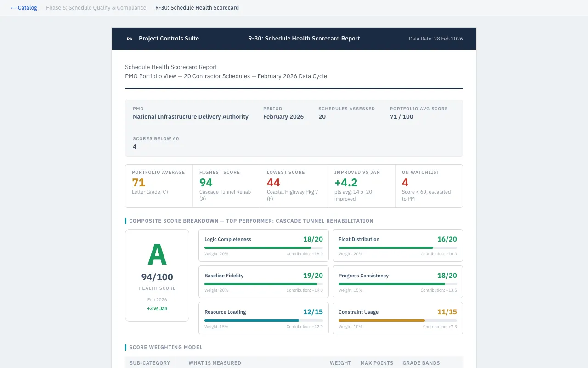588x368 pixels.
Task: Click the +3 vs Jan link
Action: click(157, 308)
